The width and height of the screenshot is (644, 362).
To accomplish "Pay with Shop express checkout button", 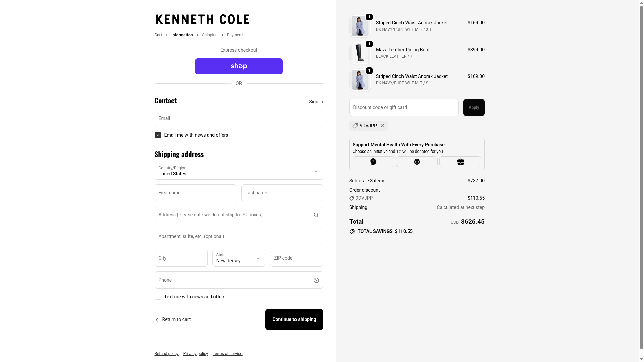I will [238, 66].
